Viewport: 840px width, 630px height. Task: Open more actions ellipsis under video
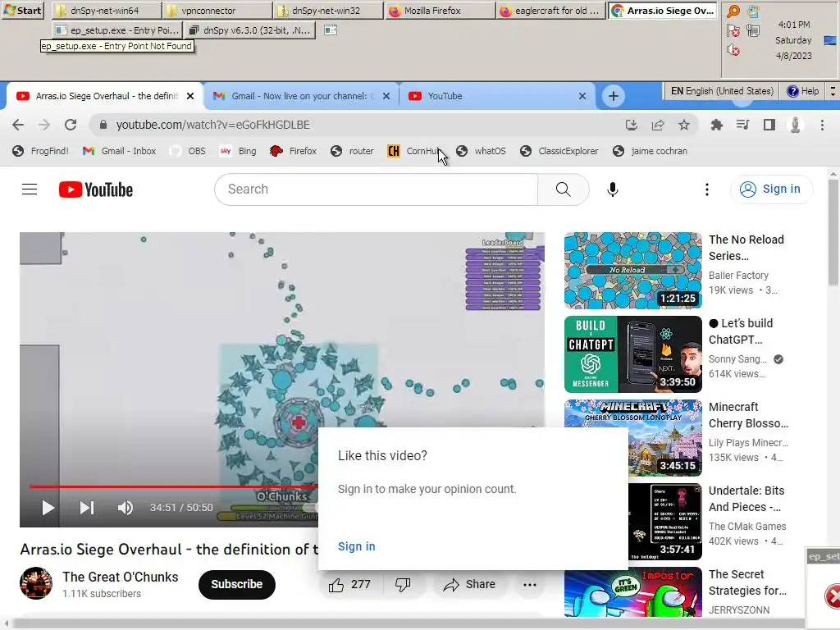point(529,584)
